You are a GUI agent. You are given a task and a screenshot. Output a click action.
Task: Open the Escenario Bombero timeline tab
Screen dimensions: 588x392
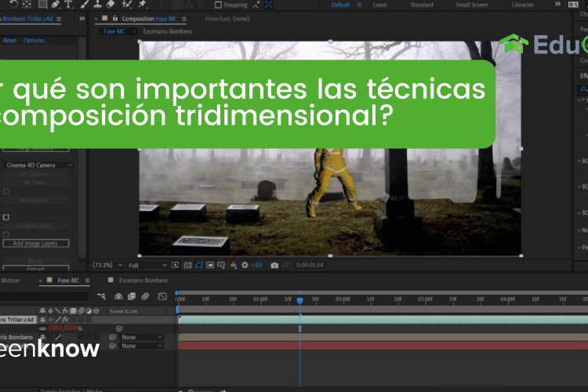coord(143,281)
